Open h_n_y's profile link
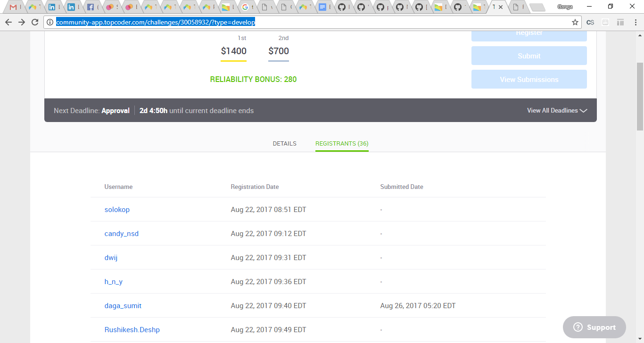 click(114, 282)
